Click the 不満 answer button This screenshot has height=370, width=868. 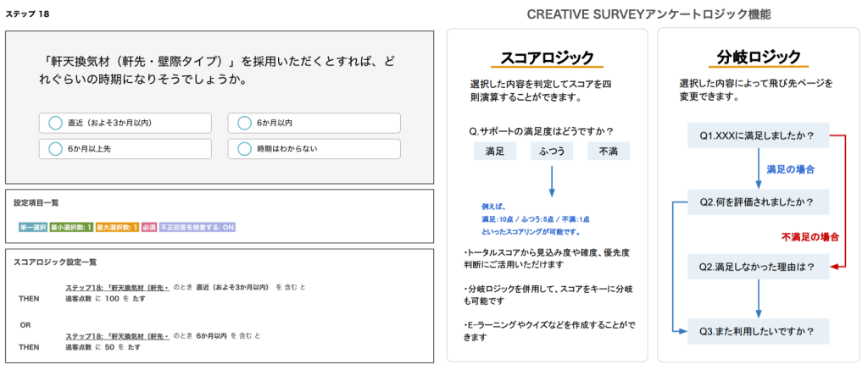click(x=608, y=152)
